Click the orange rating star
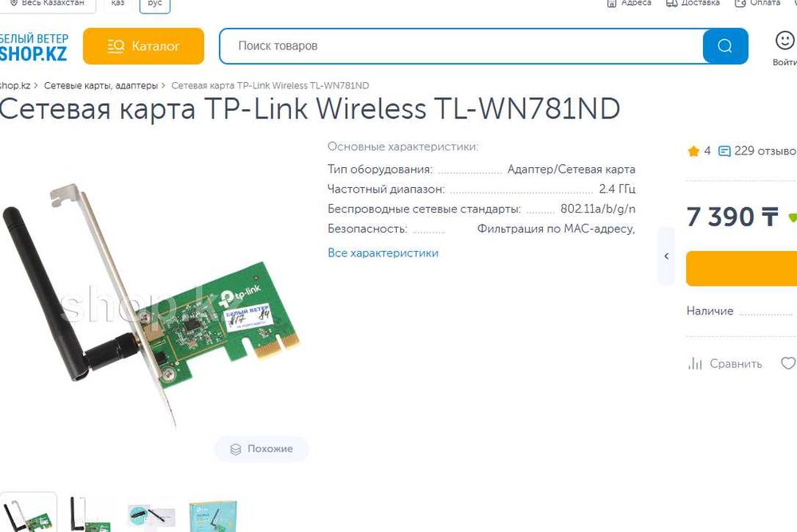This screenshot has width=797, height=532. click(x=693, y=151)
